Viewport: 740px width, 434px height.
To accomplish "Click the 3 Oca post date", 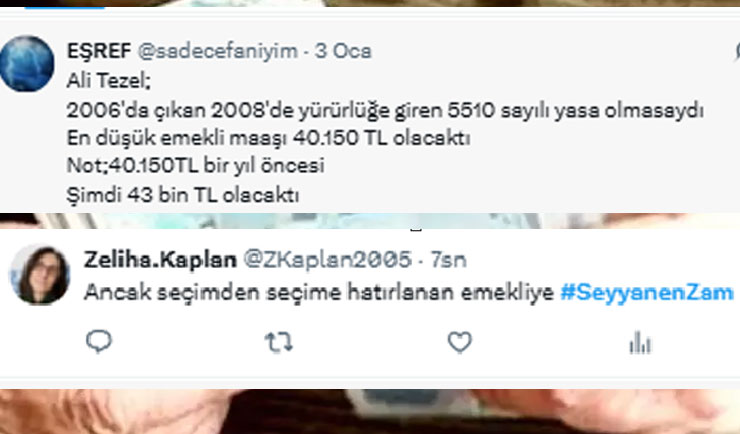I will pos(343,51).
